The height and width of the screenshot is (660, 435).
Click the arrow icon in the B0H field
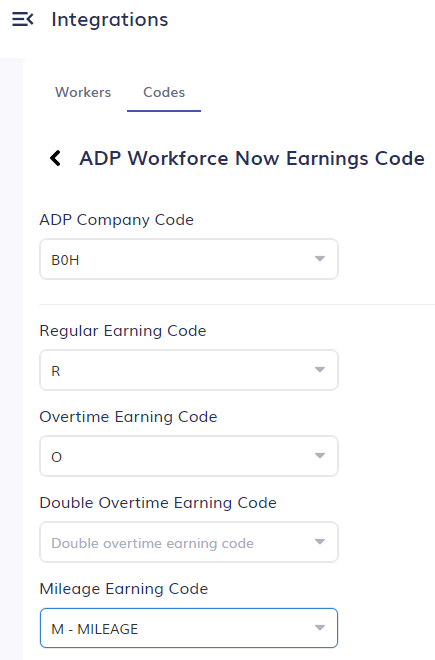pyautogui.click(x=320, y=258)
